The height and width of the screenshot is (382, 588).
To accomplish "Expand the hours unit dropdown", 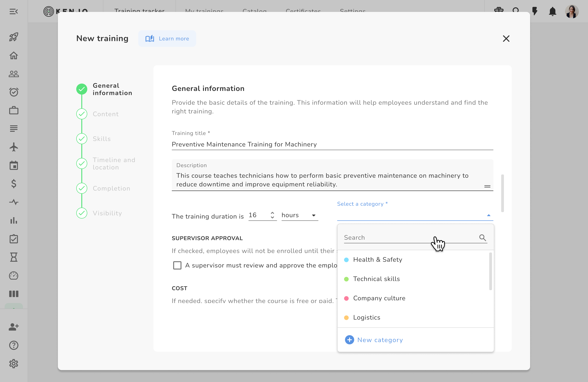I will pos(300,215).
